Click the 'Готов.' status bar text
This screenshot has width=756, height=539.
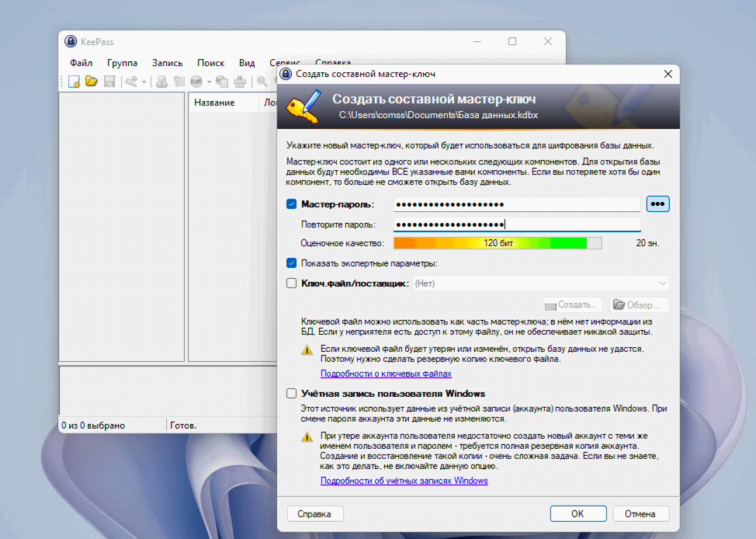(183, 426)
